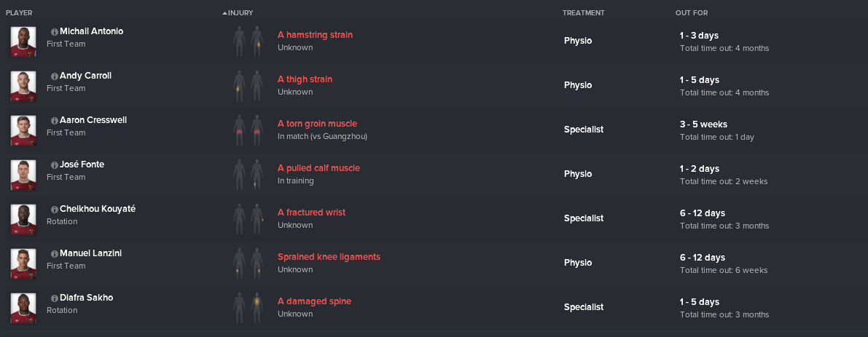868x337 pixels.
Task: Click Diafra Sakho's spine injury body diagram
Action: pyautogui.click(x=248, y=307)
